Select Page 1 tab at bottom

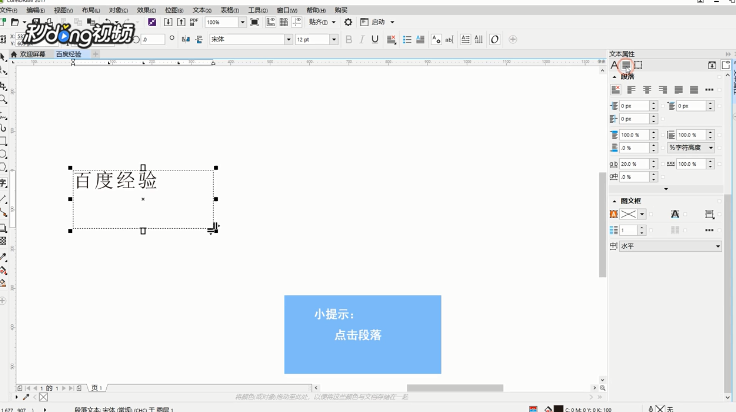point(97,388)
